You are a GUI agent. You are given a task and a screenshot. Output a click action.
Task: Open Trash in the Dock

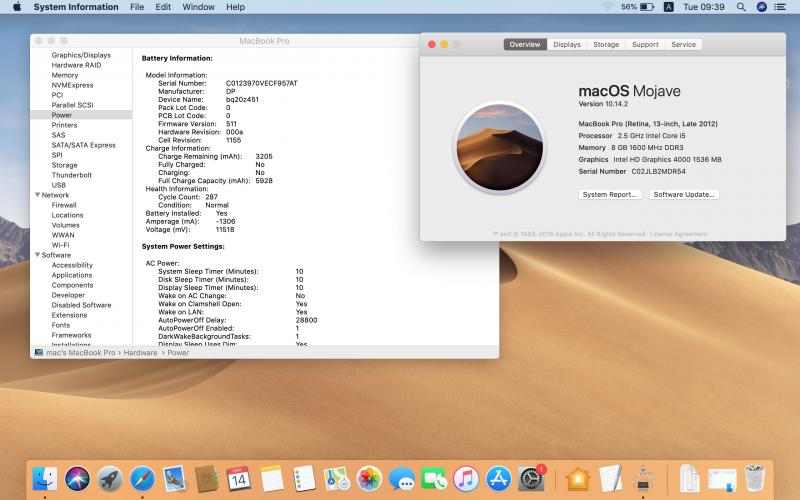(x=755, y=478)
